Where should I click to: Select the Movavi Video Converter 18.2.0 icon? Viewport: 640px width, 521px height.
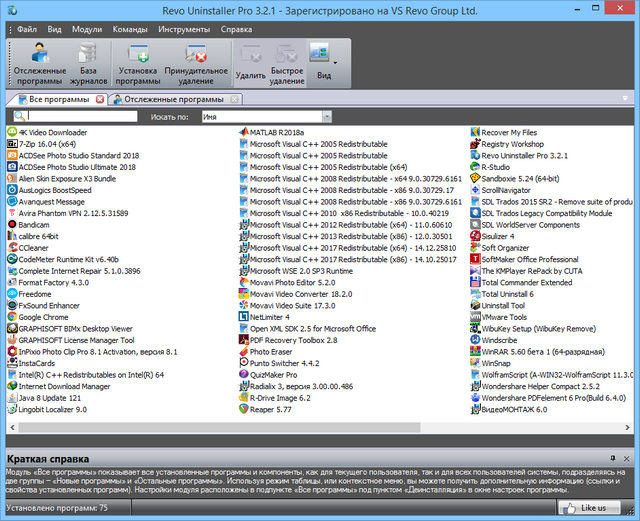pyautogui.click(x=244, y=294)
